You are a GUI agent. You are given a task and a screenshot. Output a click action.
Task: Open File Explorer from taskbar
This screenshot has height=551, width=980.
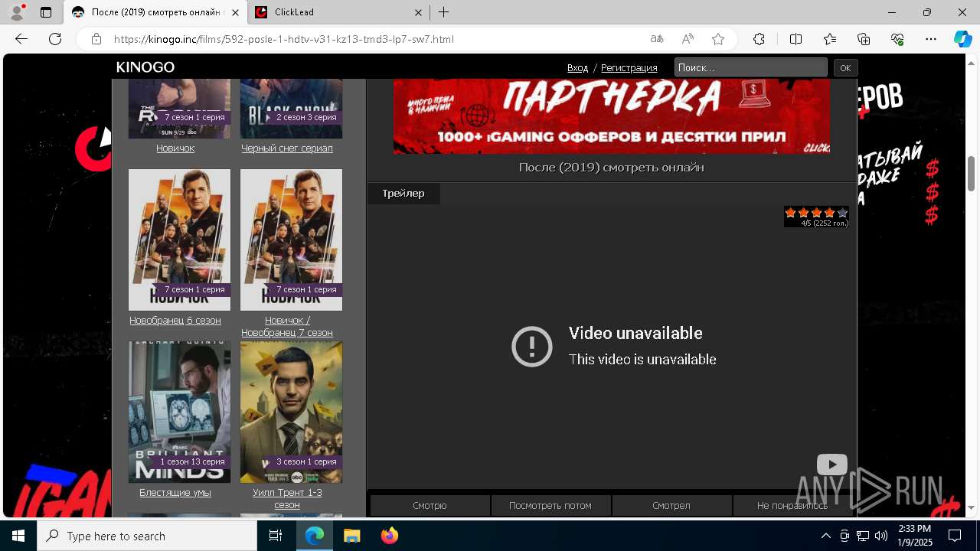point(351,536)
